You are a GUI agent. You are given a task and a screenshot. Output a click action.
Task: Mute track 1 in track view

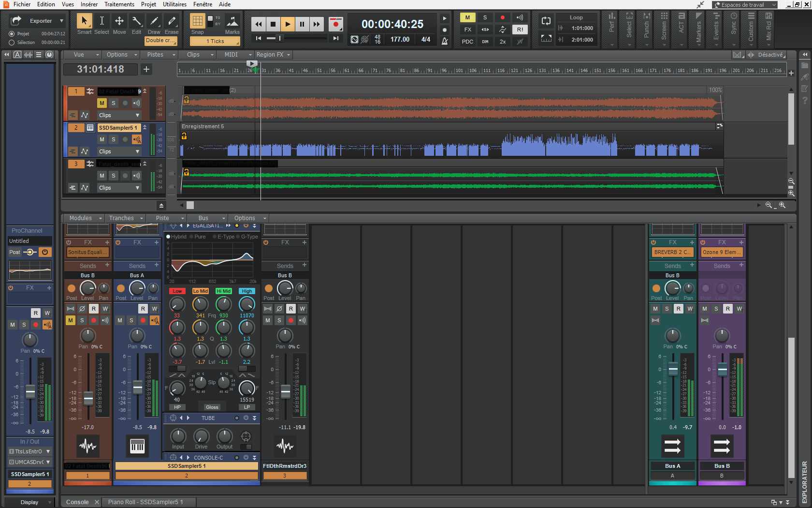[x=101, y=103]
